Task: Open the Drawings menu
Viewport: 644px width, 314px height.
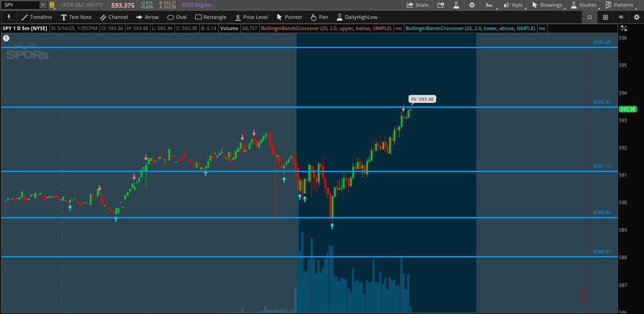Action: tap(549, 5)
